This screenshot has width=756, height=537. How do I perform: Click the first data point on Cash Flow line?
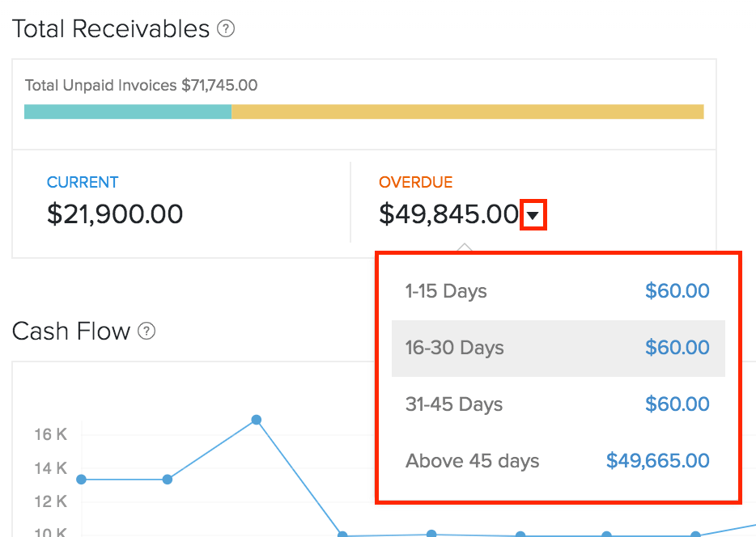[x=81, y=480]
